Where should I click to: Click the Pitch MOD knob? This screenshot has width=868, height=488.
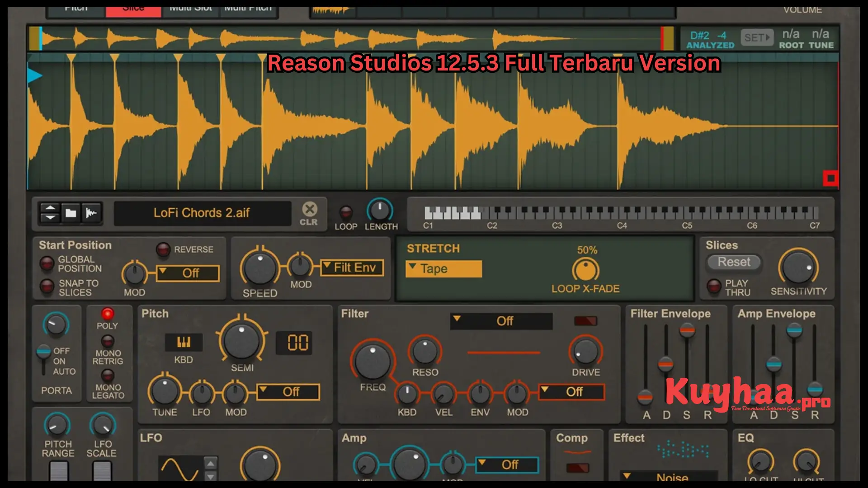pyautogui.click(x=236, y=394)
